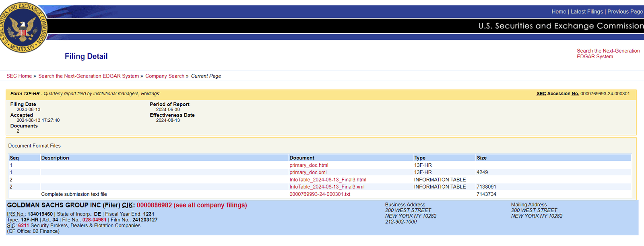Go to Home in top navigation
Image resolution: width=644 pixels, height=246 pixels.
coord(558,12)
